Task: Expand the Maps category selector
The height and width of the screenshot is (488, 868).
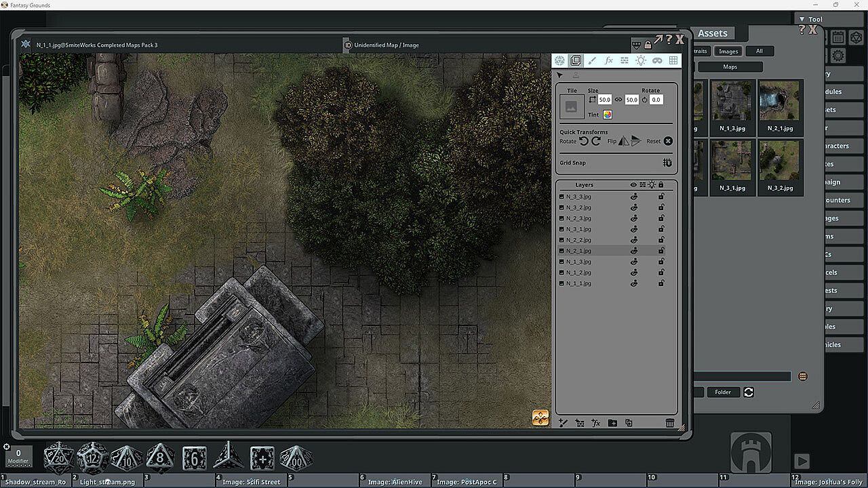Action: pos(730,67)
